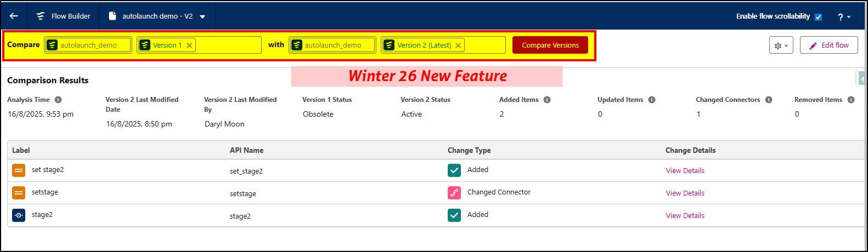Click the Changed Connector type icon

click(x=454, y=193)
